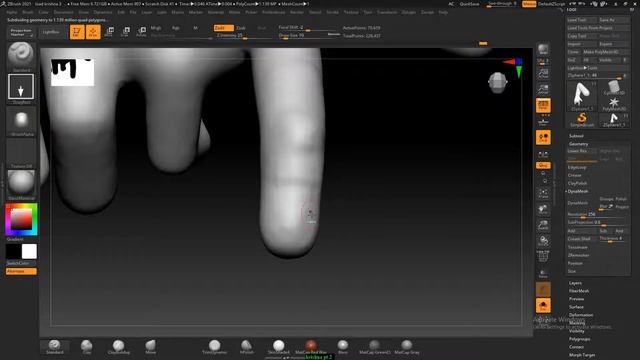
Task: Click the Frame mesh icon
Action: [x=543, y=193]
